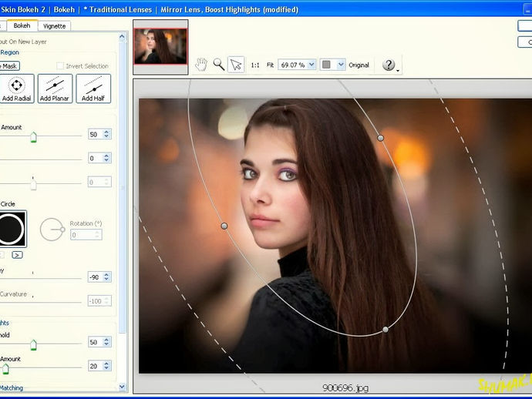
Task: Click the panel scrollbar up arrow
Action: coord(122,36)
